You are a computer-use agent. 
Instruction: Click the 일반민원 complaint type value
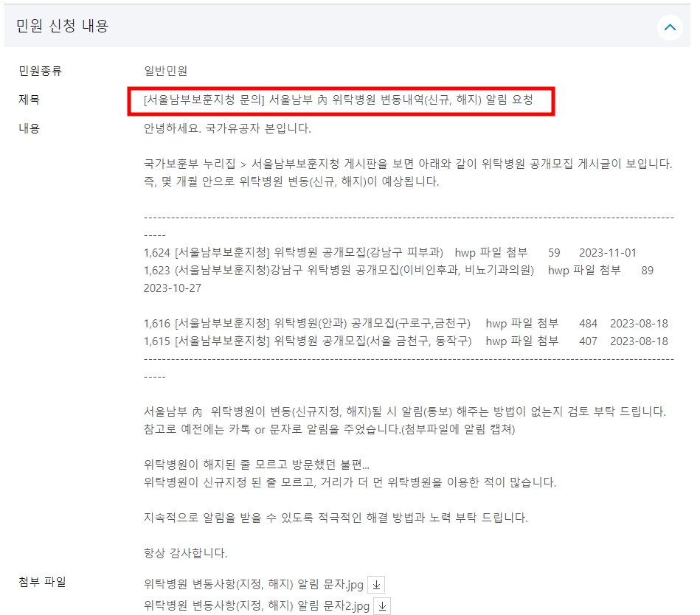[x=165, y=71]
